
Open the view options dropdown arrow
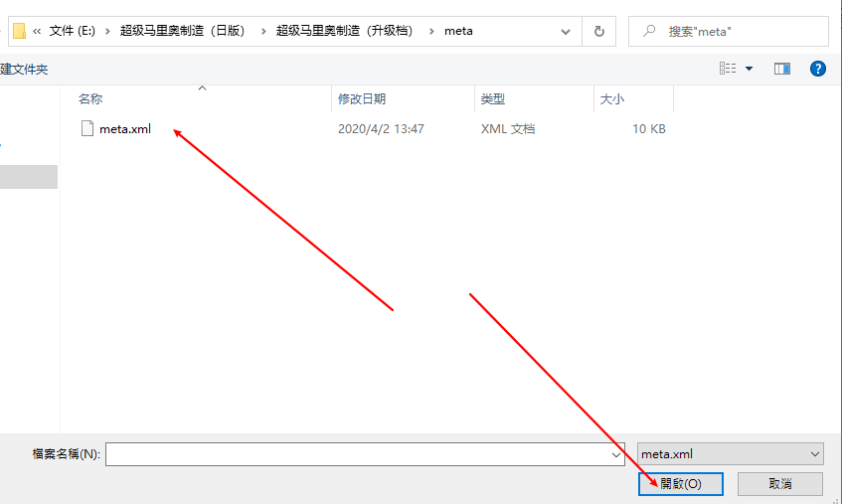pos(750,69)
